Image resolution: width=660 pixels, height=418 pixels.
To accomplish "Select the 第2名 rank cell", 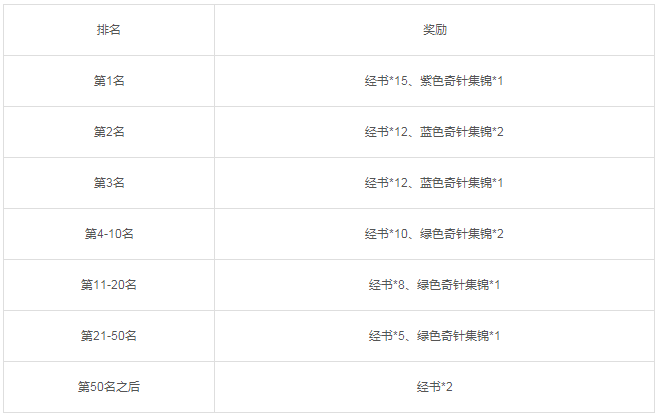I will (x=109, y=132).
